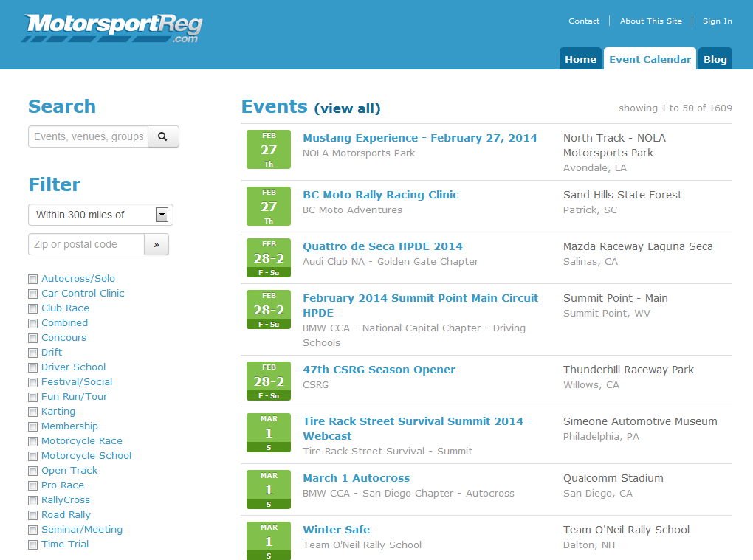Open the 'view all' events link
Screen dimensions: 753x560
click(347, 108)
